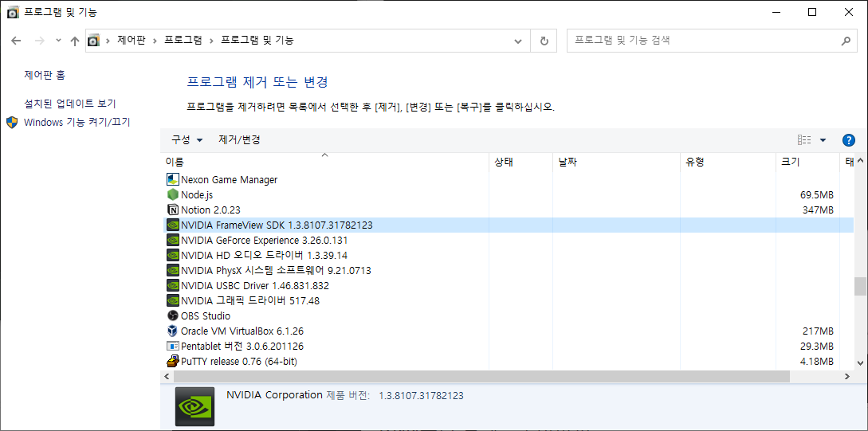Go up one level with the up arrow
The height and width of the screenshot is (431, 868).
pos(75,41)
